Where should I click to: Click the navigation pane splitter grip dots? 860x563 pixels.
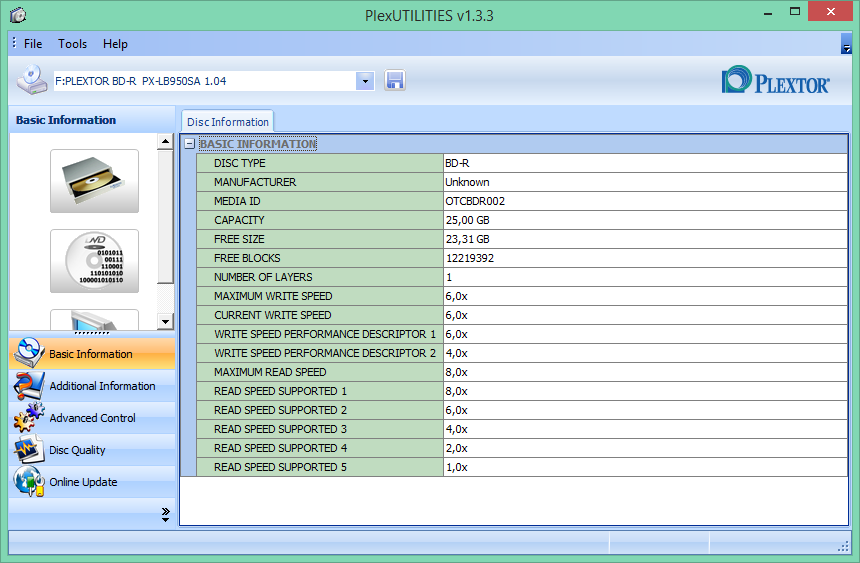tap(92, 333)
